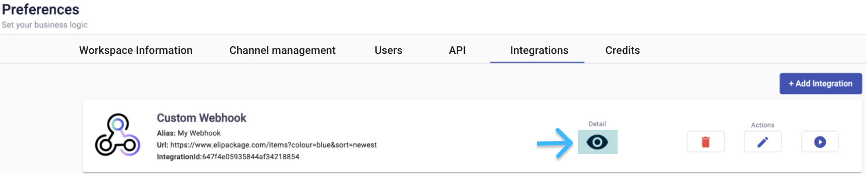Click the Custom Webhook title
Image resolution: width=868 pixels, height=176 pixels.
pos(202,118)
